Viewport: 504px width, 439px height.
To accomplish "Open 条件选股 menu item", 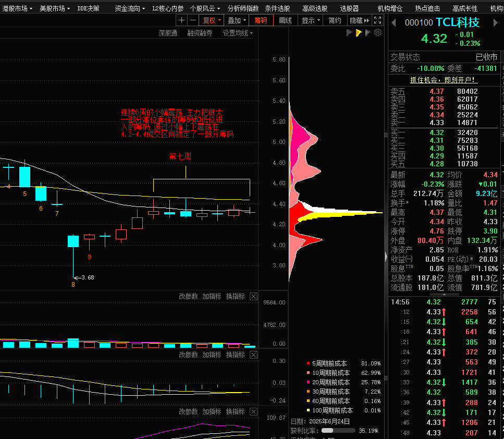I will click(x=277, y=8).
